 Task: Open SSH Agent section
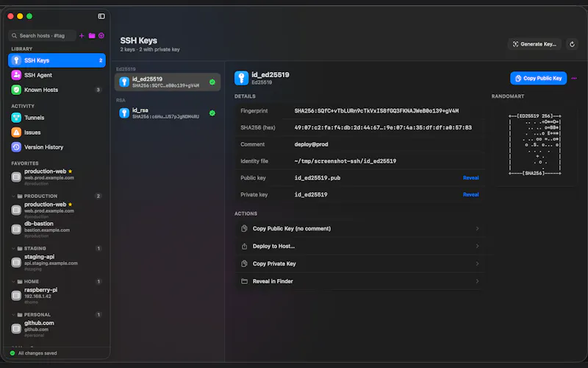pos(57,75)
